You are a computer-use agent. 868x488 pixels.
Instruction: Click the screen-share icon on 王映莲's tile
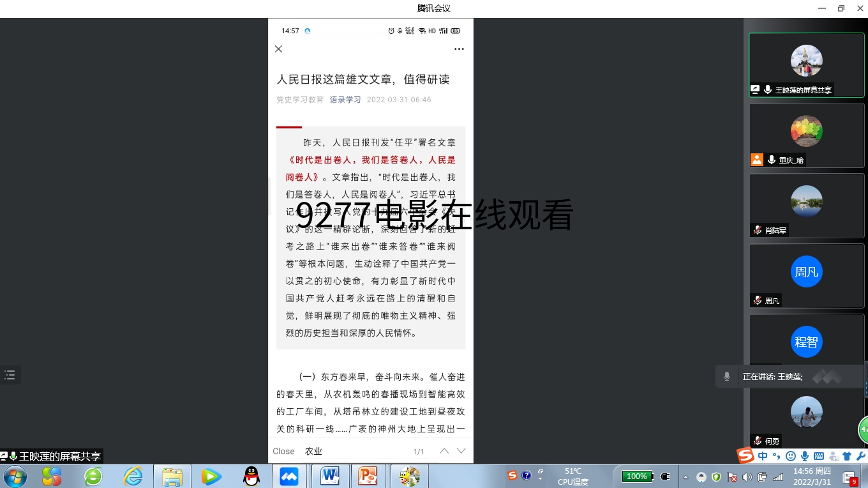(756, 90)
